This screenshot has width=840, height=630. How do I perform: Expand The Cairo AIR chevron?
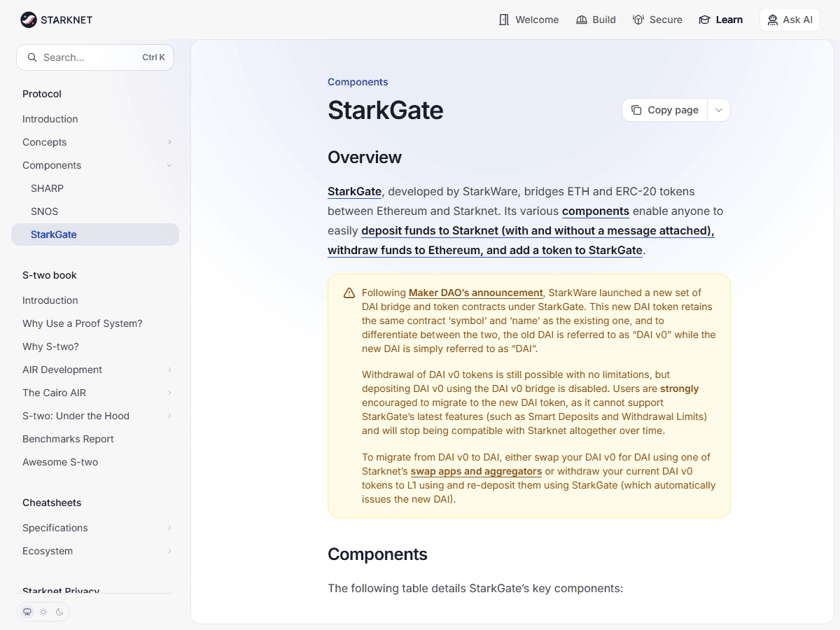pos(169,393)
